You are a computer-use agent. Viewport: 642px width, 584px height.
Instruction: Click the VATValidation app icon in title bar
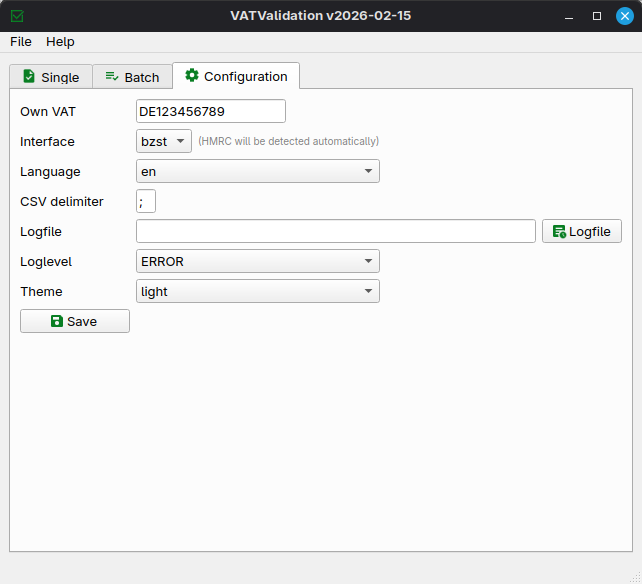pyautogui.click(x=17, y=16)
